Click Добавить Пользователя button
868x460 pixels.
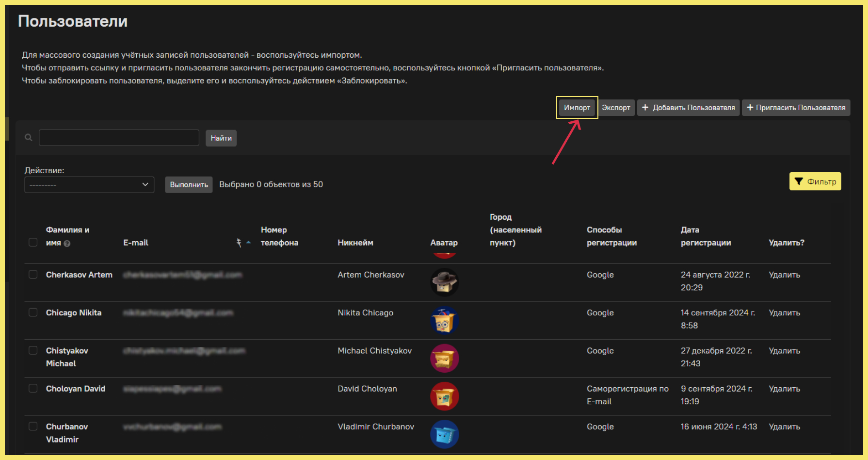click(x=688, y=107)
